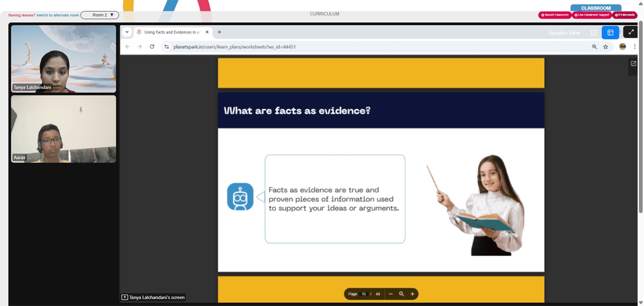This screenshot has height=306, width=644.
Task: Click switch to alternate room link
Action: (x=58, y=15)
